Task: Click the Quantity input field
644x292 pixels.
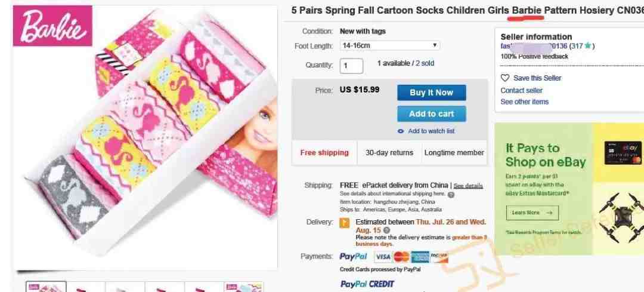Action: (x=351, y=65)
